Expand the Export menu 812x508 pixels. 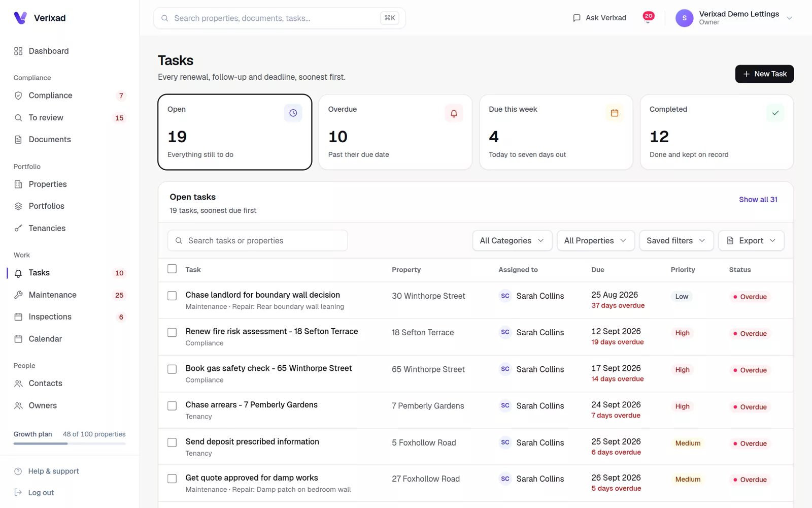pyautogui.click(x=751, y=241)
